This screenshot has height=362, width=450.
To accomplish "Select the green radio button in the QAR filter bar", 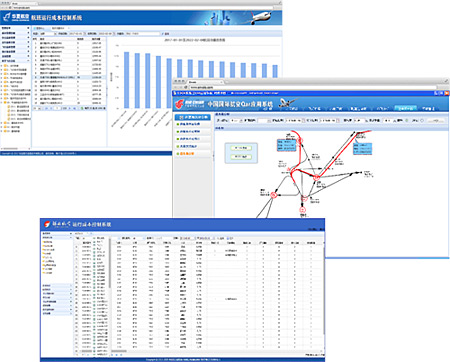I will pos(407,120).
